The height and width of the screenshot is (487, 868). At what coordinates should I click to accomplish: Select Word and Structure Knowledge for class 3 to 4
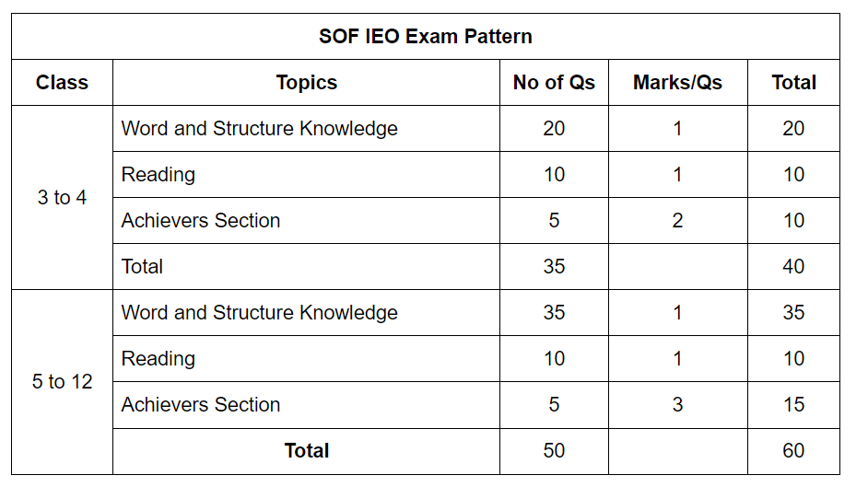(259, 129)
